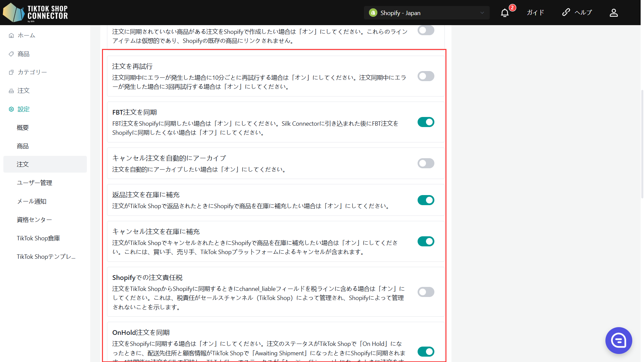Click the page vertical scrollbar

pos(642,144)
